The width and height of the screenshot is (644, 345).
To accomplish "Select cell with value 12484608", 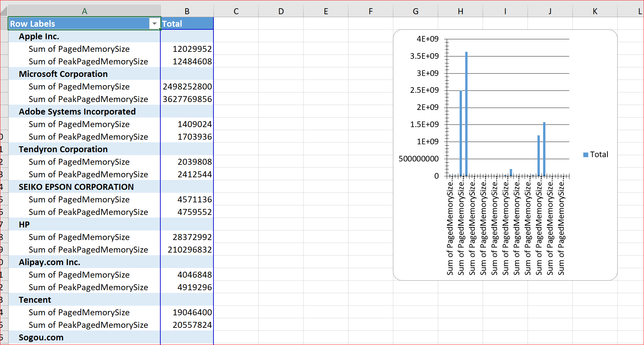I will (187, 61).
